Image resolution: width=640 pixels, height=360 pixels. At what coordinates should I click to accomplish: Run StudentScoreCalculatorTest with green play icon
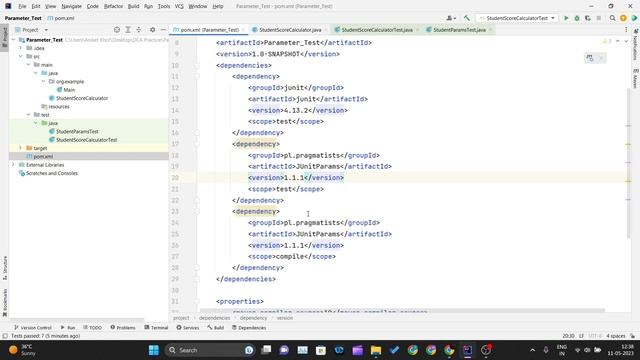coord(566,18)
